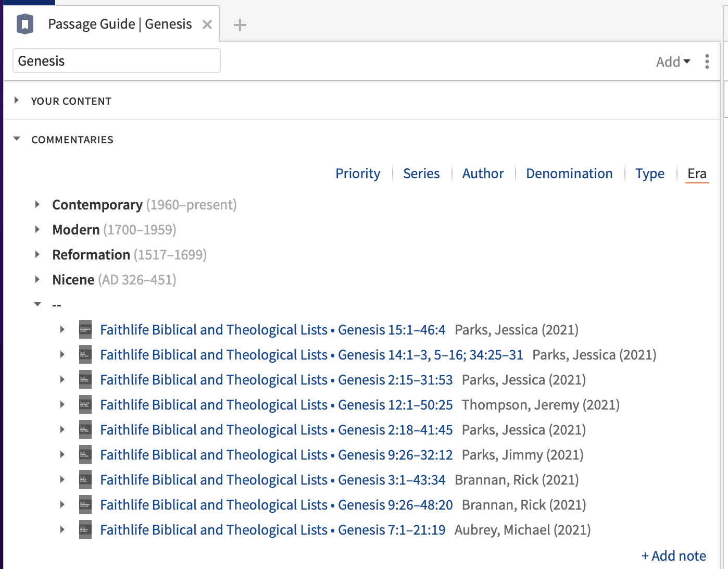Click author text Parks, Jimmy (2021)
This screenshot has width=728, height=569.
[522, 455]
